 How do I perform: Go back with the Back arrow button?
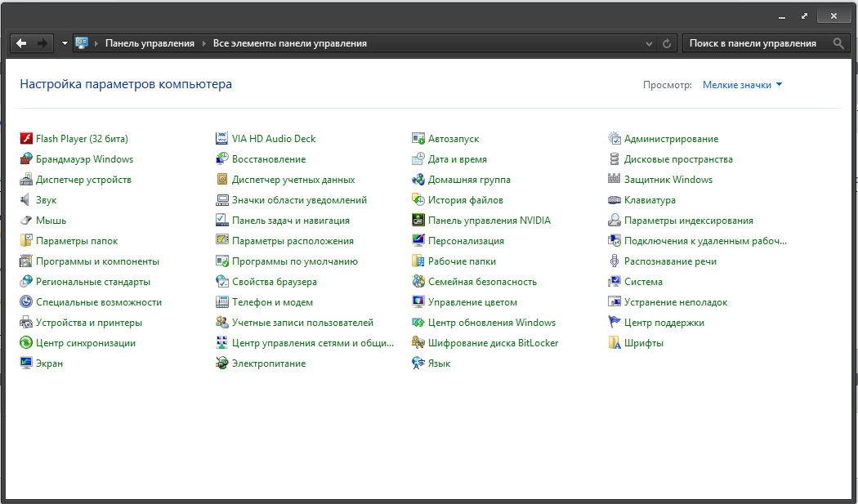point(21,43)
